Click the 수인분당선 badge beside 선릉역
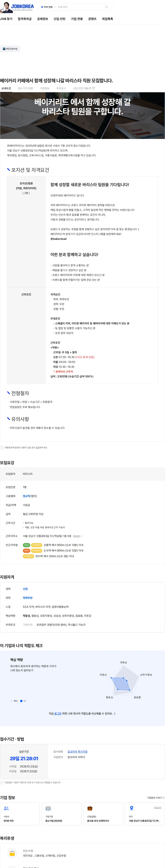The width and height of the screenshot is (165, 868). (37, 545)
